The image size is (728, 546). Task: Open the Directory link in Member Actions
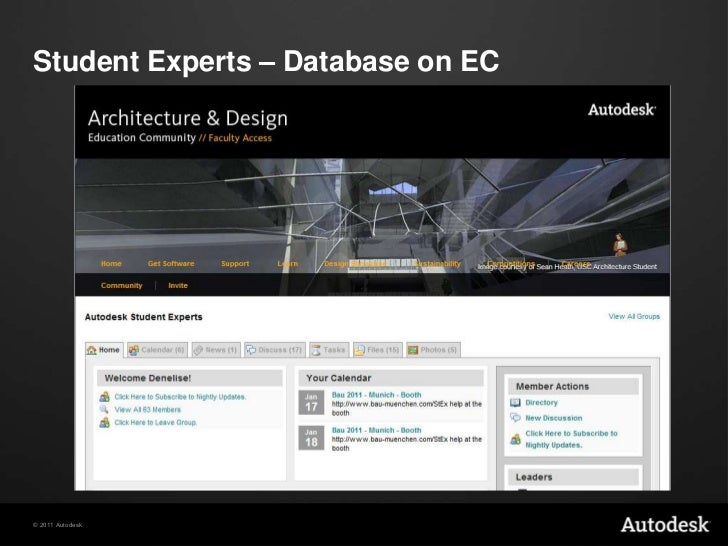click(x=541, y=403)
